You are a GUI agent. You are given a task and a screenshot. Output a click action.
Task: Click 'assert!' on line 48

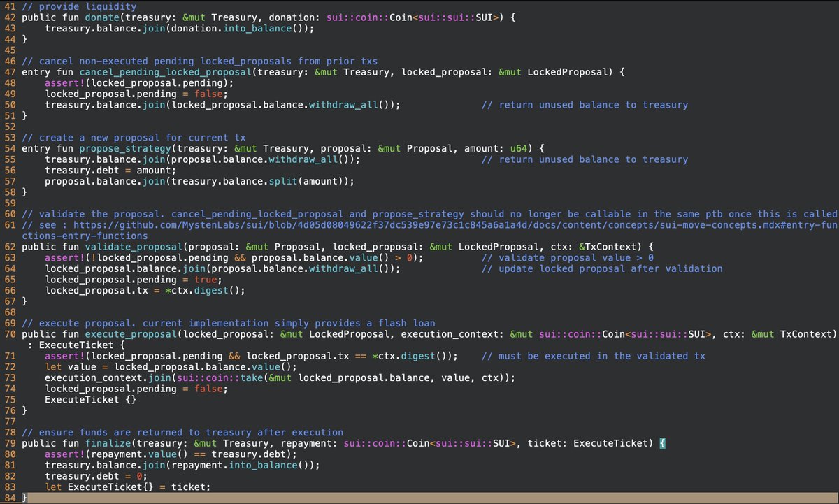pos(65,82)
